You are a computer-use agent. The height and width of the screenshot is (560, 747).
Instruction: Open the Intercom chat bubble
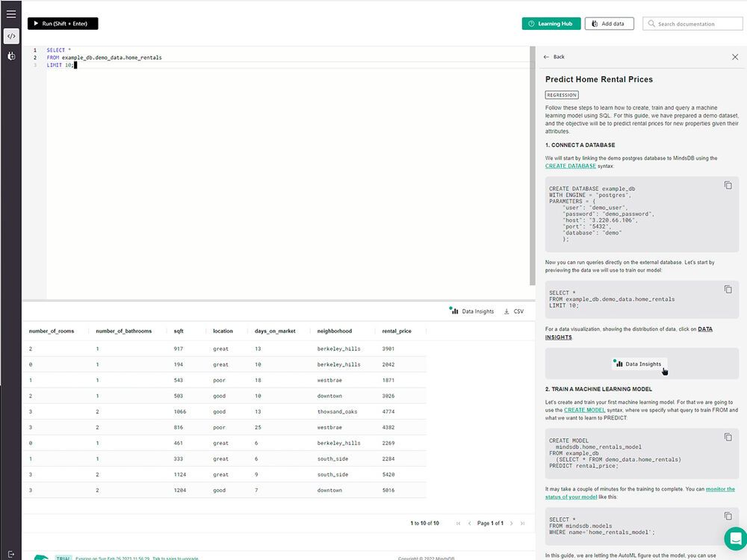(736, 538)
